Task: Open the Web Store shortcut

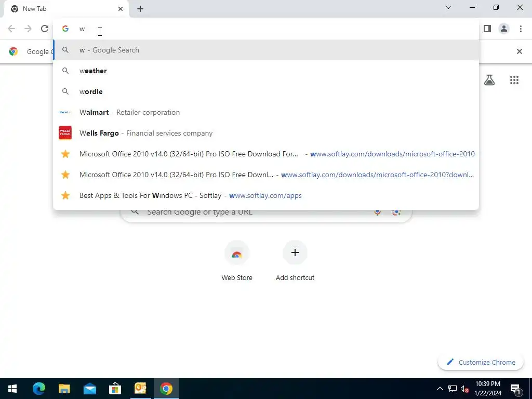Action: (x=237, y=261)
